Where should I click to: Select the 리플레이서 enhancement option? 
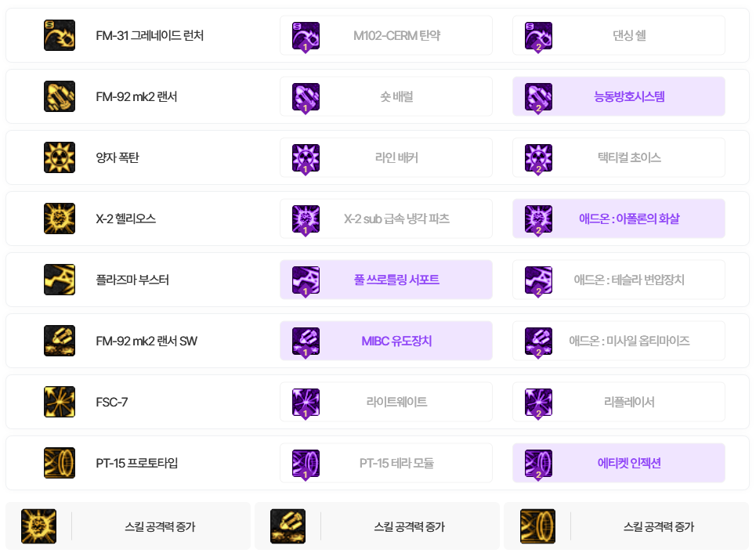click(x=619, y=402)
